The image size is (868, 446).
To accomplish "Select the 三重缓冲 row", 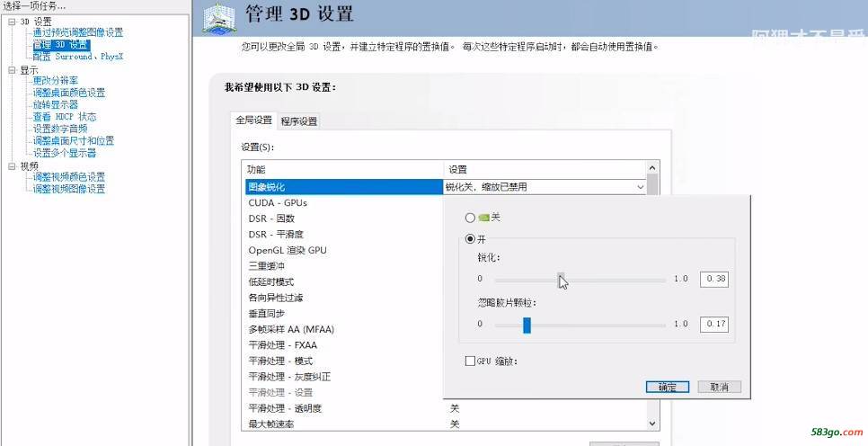I will (343, 266).
